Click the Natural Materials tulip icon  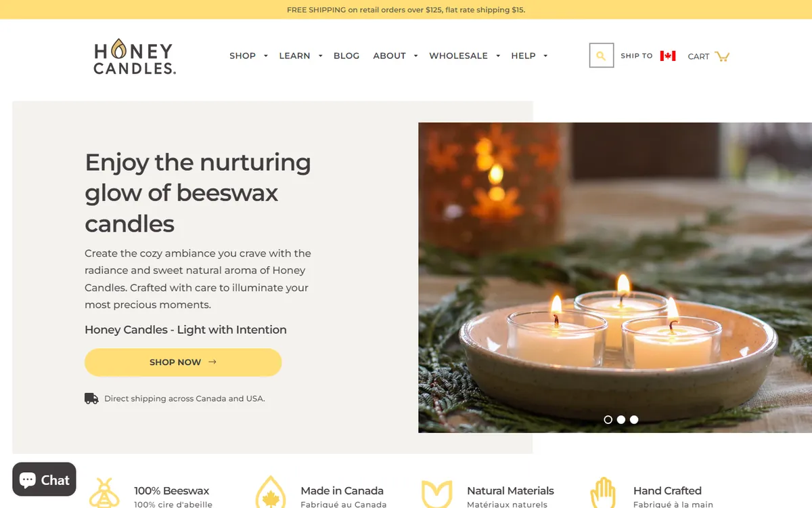436,494
